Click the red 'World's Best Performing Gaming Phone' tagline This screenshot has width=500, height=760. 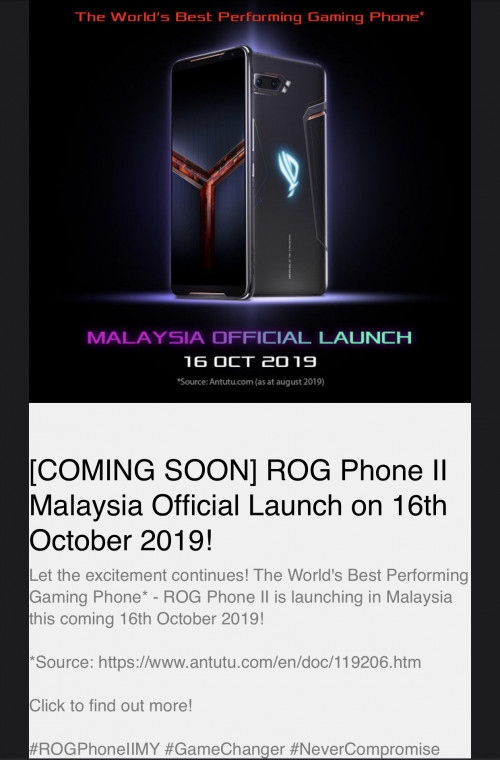(250, 17)
